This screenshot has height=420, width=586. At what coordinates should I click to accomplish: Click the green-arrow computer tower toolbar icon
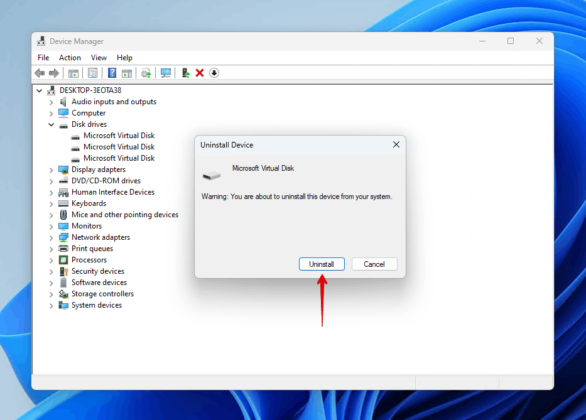click(185, 73)
